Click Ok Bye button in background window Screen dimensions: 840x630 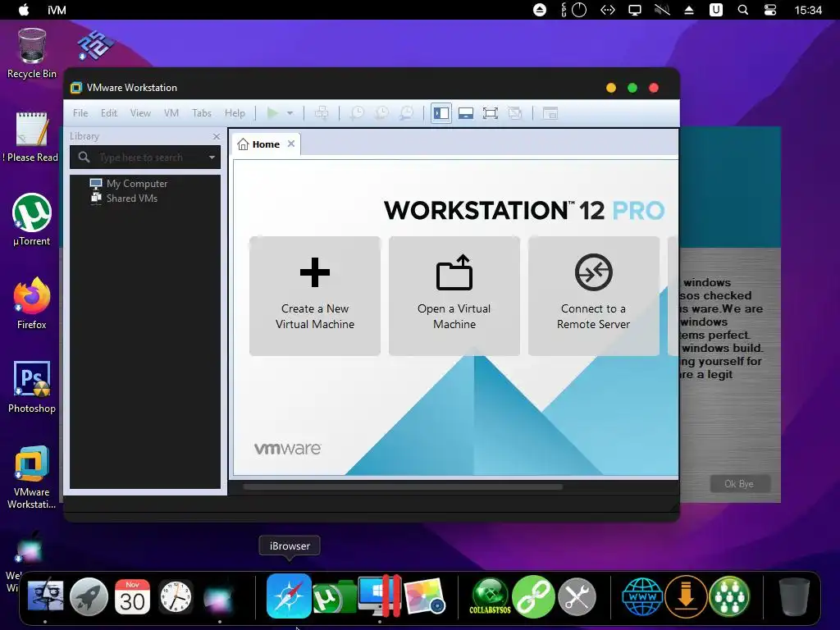[739, 484]
